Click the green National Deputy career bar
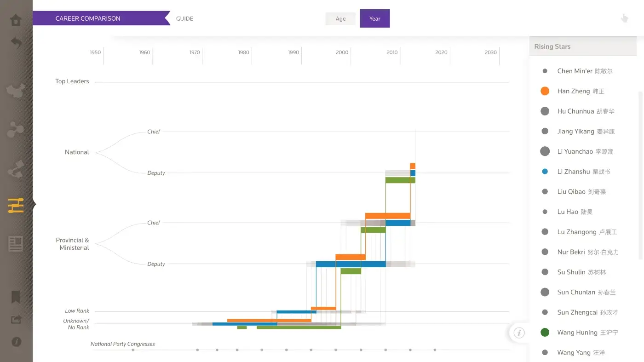The width and height of the screenshot is (644, 362). (400, 180)
